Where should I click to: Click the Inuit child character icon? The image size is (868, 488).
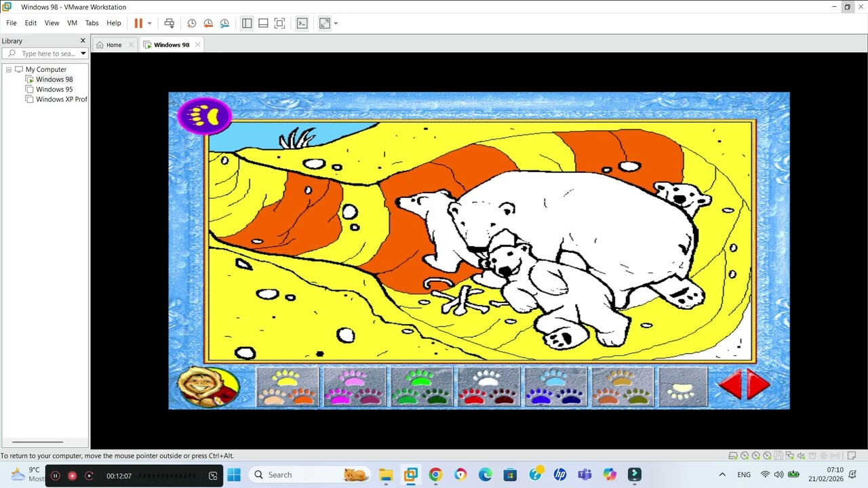click(x=208, y=387)
